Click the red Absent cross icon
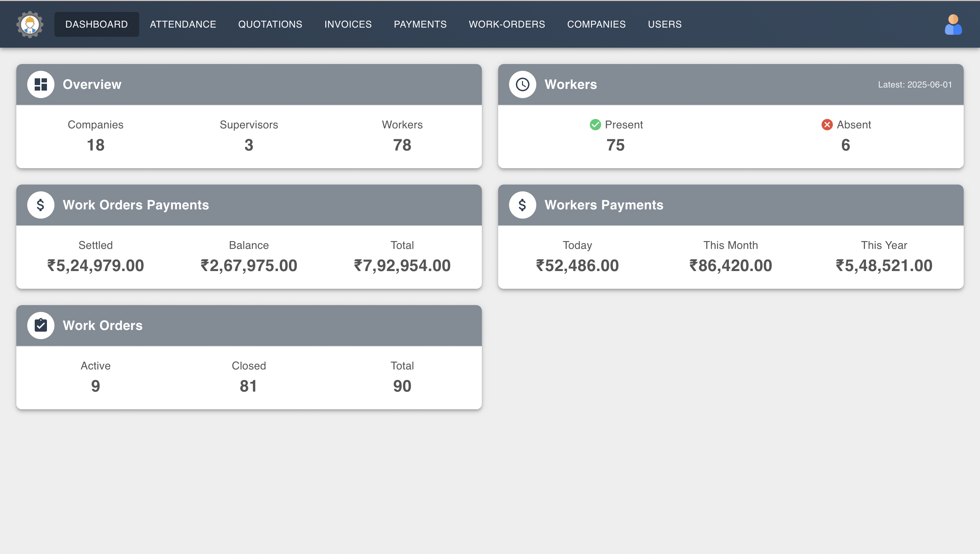The image size is (980, 554). (x=827, y=124)
